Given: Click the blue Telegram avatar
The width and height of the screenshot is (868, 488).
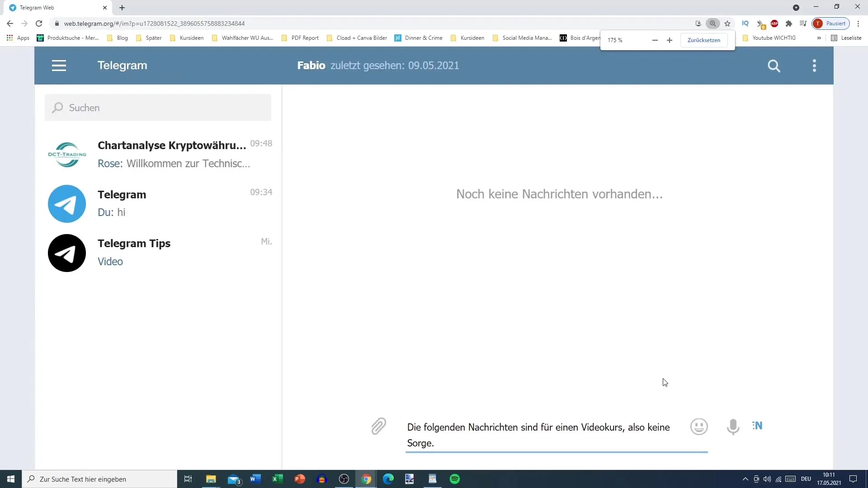Looking at the screenshot, I should [x=67, y=204].
